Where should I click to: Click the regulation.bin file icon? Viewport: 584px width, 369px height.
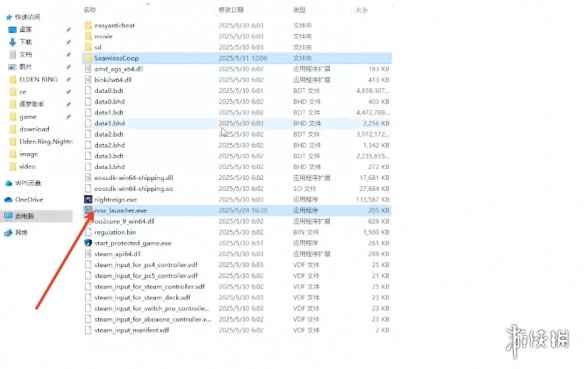(x=88, y=232)
